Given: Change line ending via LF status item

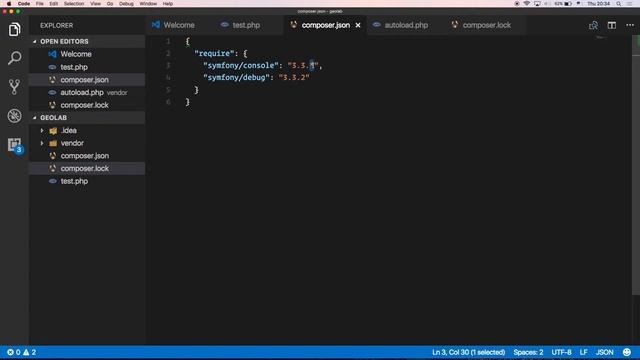Looking at the screenshot, I should tap(583, 352).
